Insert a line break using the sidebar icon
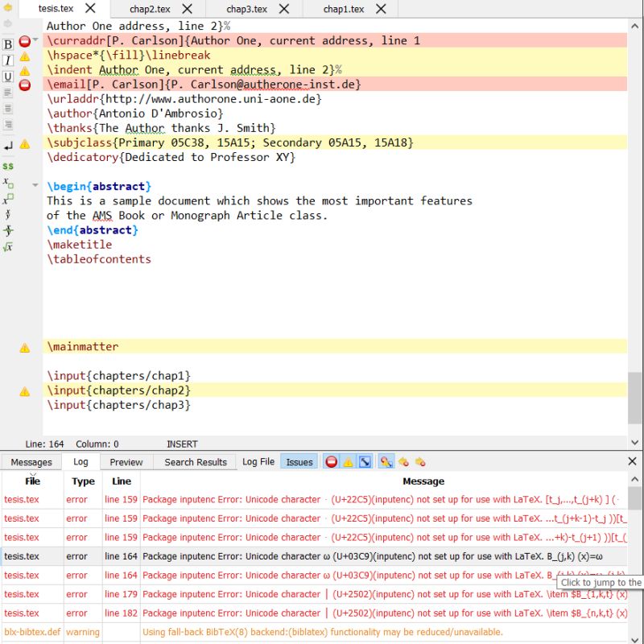Image resolution: width=644 pixels, height=644 pixels. (x=7, y=147)
